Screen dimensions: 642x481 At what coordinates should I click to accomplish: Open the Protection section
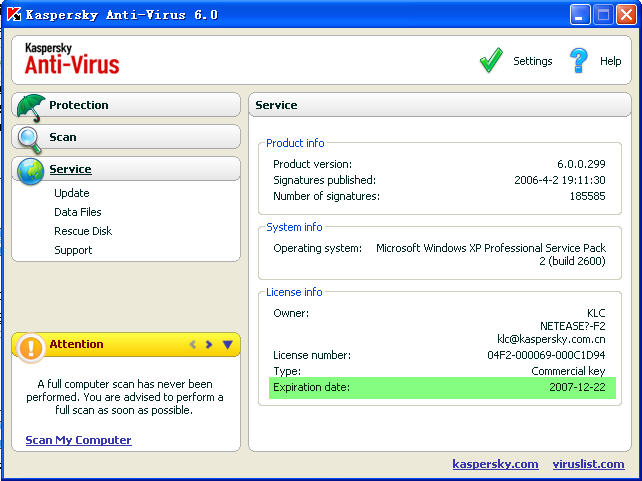[126, 105]
